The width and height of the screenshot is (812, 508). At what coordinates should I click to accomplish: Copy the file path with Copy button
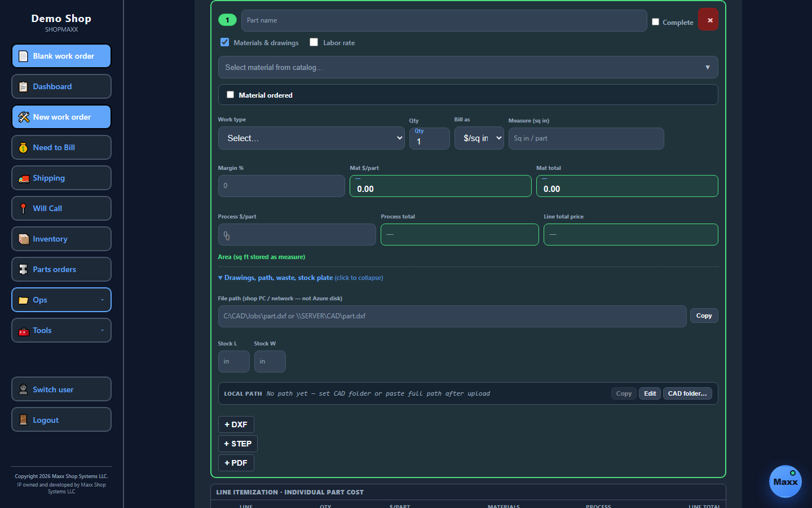point(704,316)
